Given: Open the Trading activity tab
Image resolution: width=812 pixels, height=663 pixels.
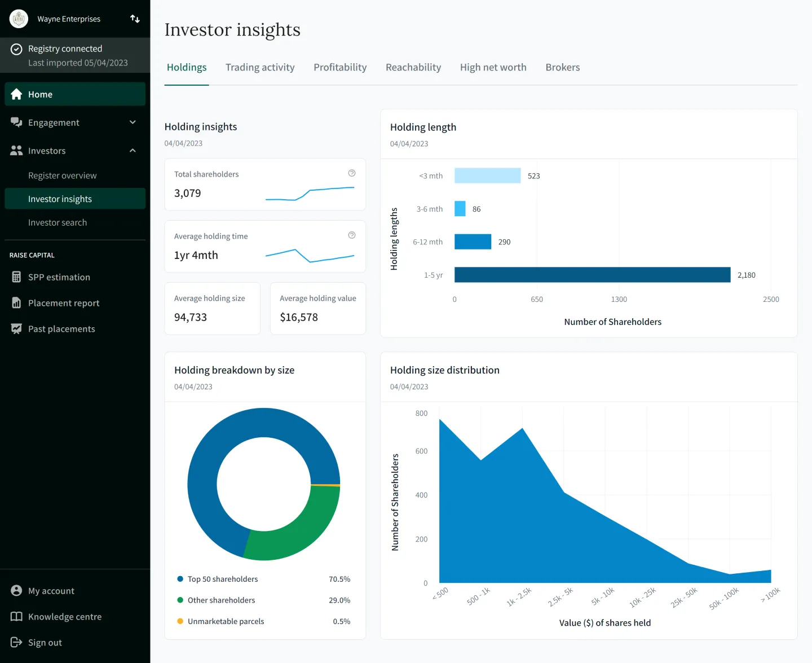Looking at the screenshot, I should tap(260, 68).
